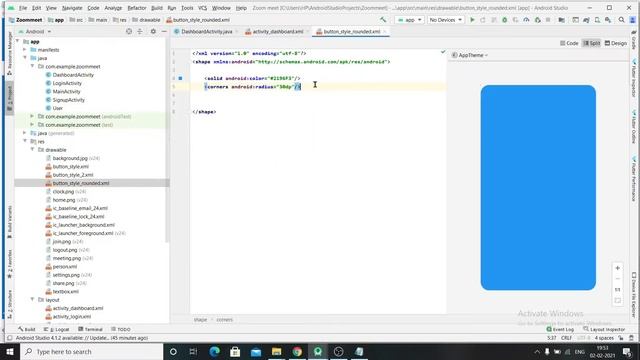
Task: Open Microsoft Edge from taskbar
Action: [215, 351]
